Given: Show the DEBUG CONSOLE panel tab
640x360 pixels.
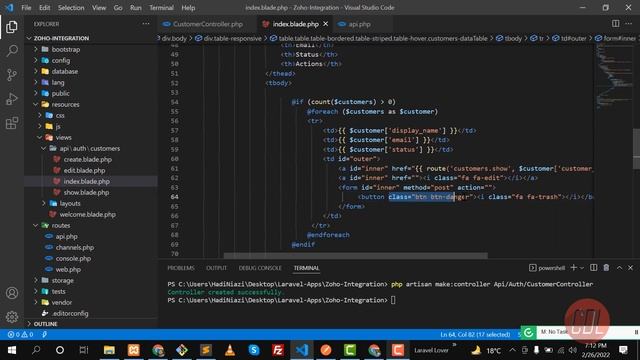Looking at the screenshot, I should click(260, 268).
